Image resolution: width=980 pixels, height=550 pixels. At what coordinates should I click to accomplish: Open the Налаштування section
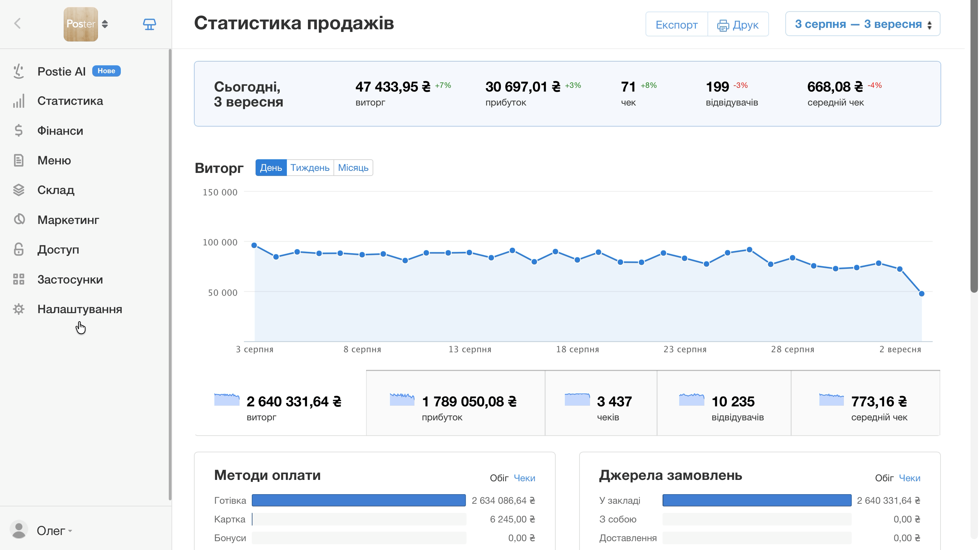[x=80, y=309]
